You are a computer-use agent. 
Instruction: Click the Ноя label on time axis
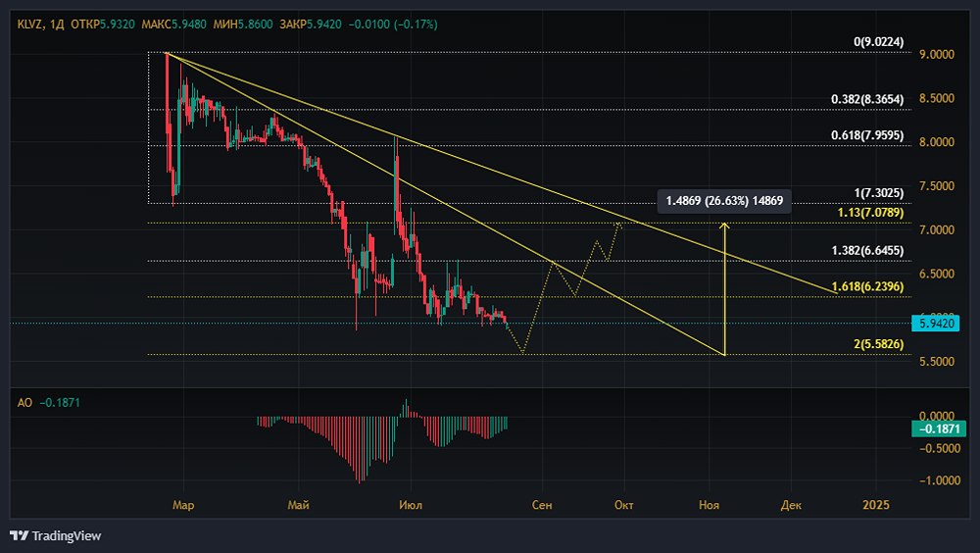[709, 505]
